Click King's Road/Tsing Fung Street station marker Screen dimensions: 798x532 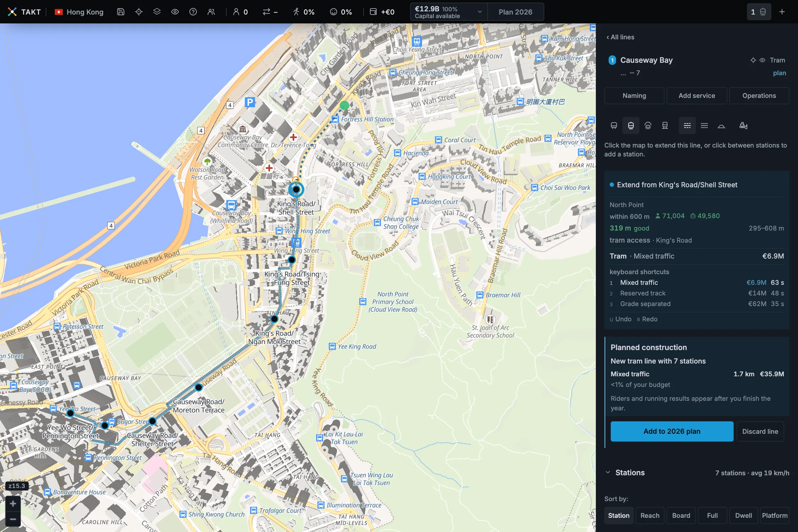click(292, 260)
